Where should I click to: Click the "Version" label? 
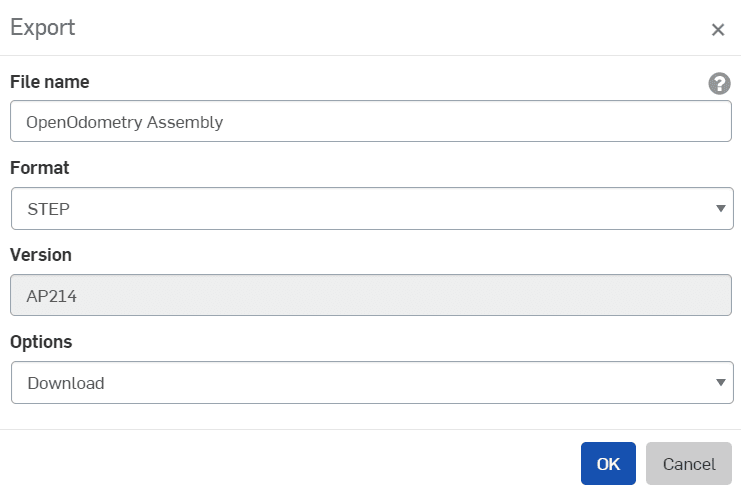pos(41,255)
